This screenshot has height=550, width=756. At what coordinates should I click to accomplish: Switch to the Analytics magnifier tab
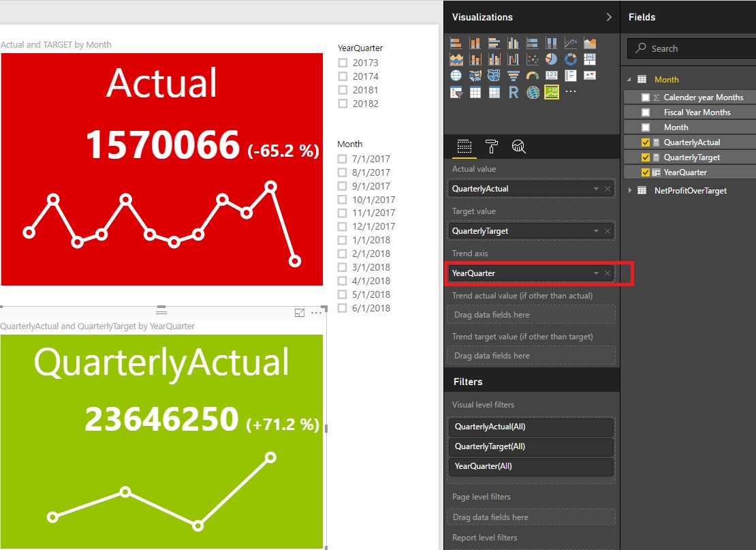(518, 146)
